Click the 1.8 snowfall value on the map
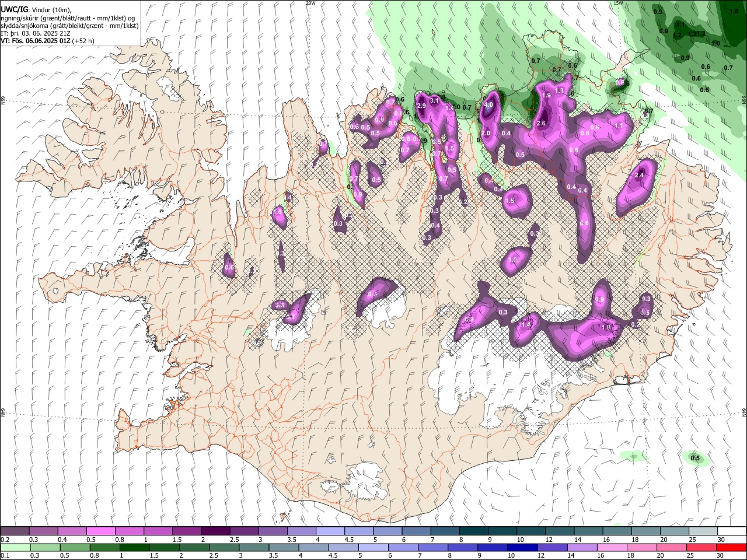This screenshot has width=747, height=560. [x=606, y=327]
